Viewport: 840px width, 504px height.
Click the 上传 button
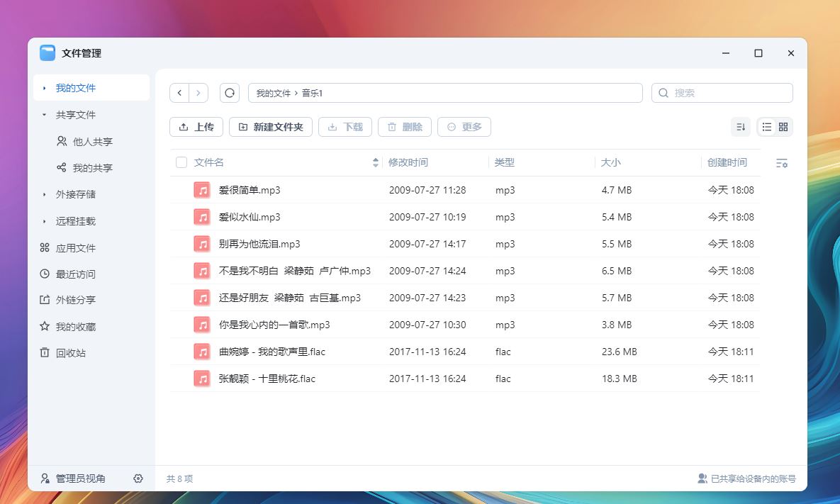(196, 127)
